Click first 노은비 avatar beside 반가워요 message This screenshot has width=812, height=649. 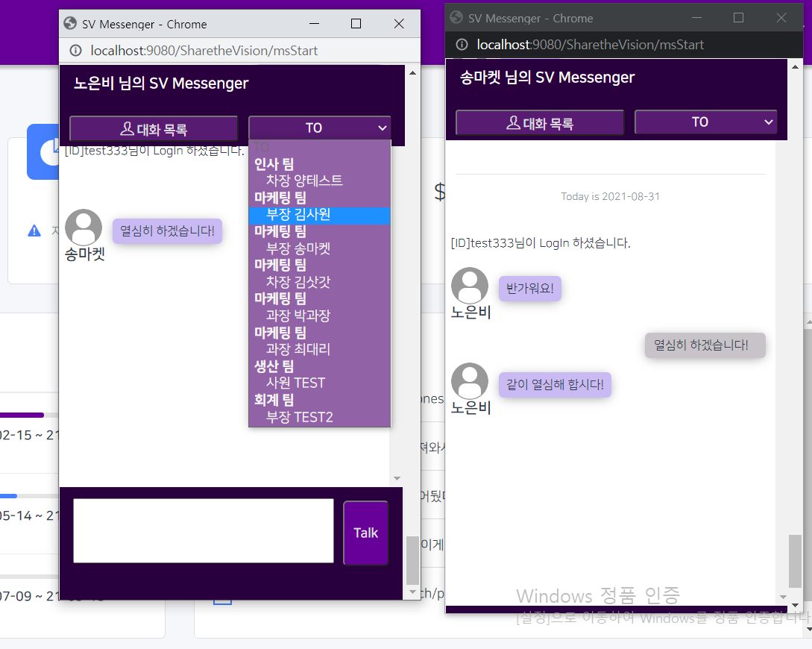(470, 286)
